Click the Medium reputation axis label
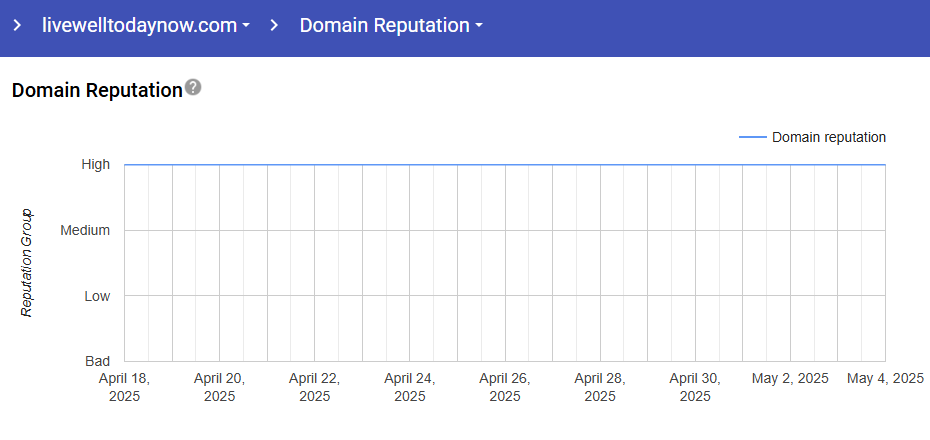Screen dimensions: 930x440 (85, 230)
